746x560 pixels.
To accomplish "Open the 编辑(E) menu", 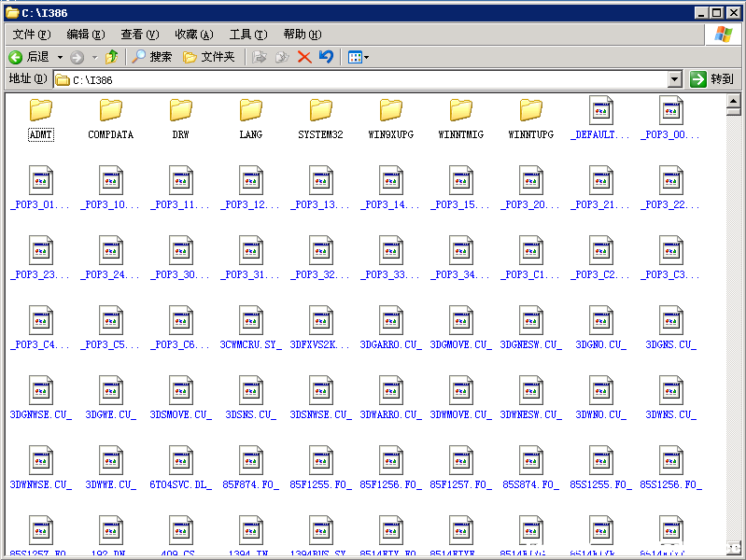I will coord(86,35).
